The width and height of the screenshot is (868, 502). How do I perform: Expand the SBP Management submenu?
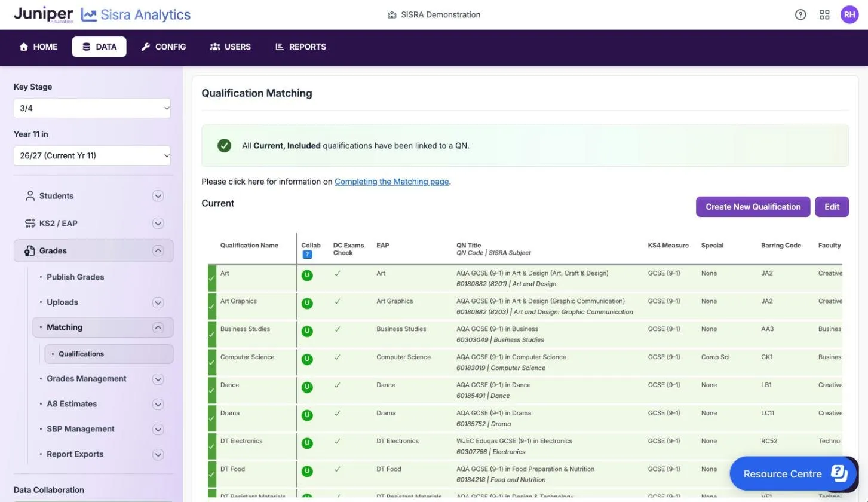tap(158, 429)
